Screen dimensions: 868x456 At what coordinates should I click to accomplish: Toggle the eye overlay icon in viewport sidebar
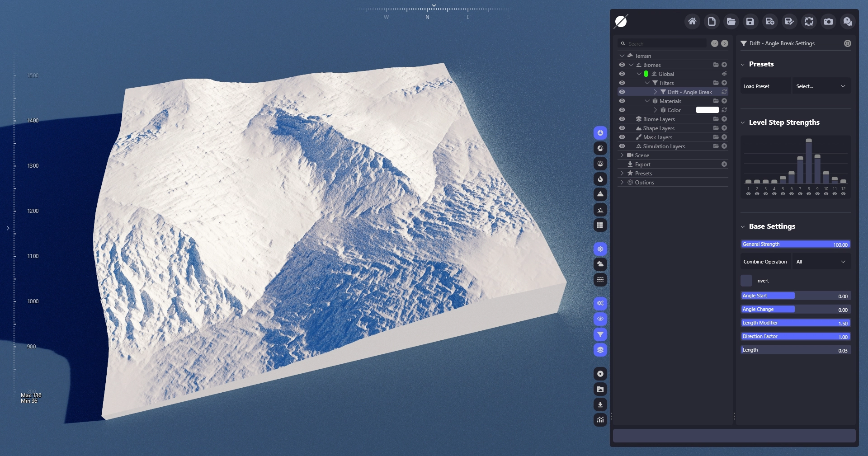tap(600, 319)
